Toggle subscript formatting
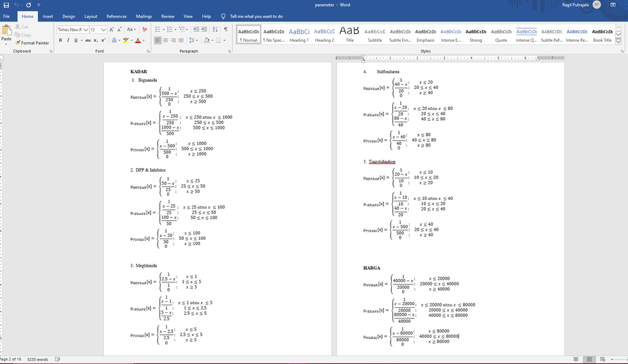The width and height of the screenshot is (628, 364). pos(96,41)
